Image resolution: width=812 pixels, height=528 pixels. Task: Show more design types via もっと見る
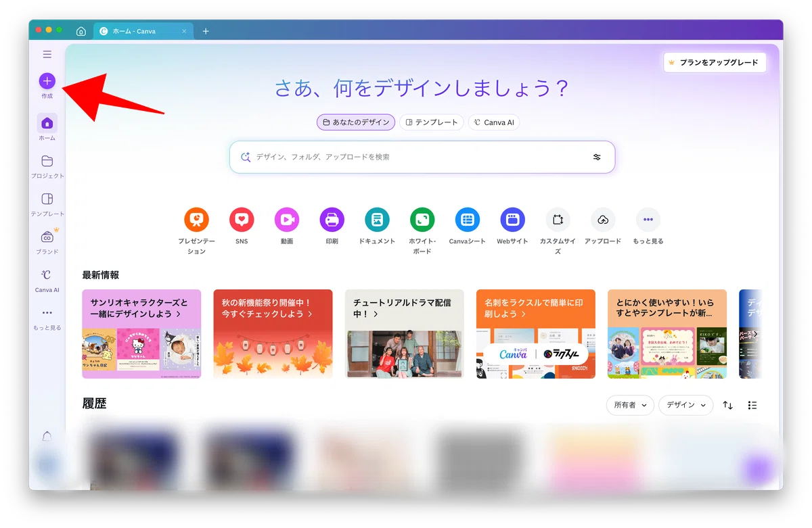pyautogui.click(x=648, y=219)
